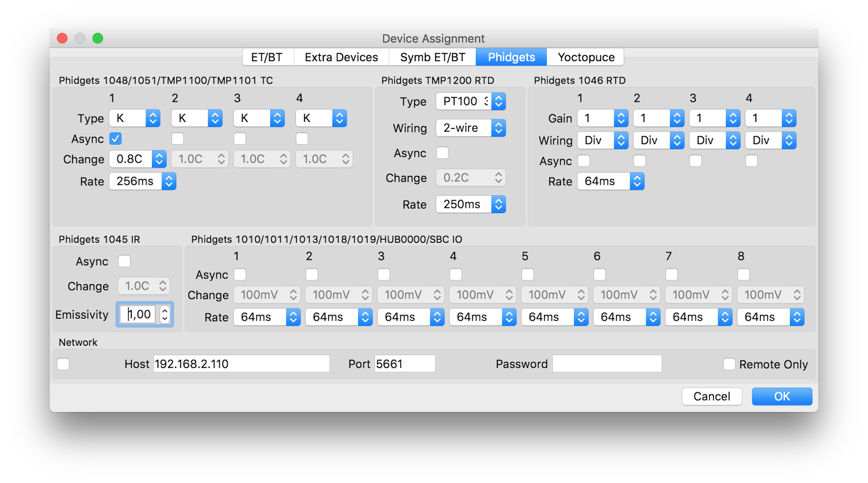868x483 pixels.
Task: Cancel the Device Assignment dialog
Action: [712, 396]
